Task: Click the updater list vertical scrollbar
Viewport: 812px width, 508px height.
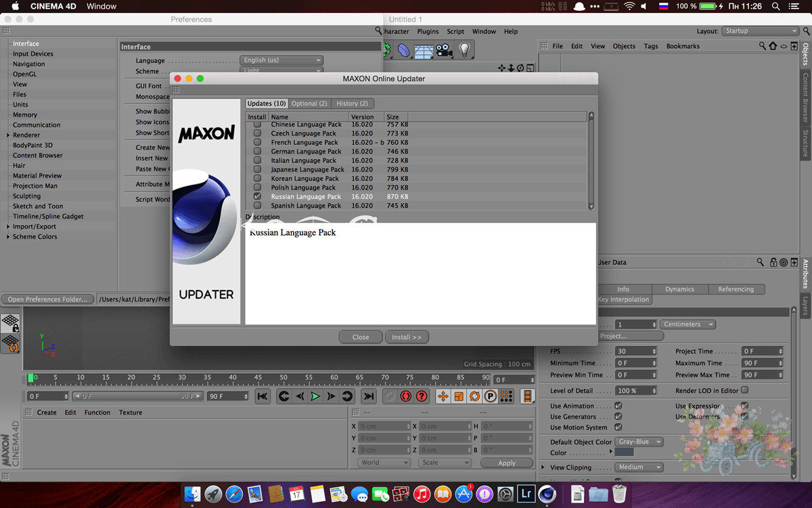Action: (x=591, y=161)
